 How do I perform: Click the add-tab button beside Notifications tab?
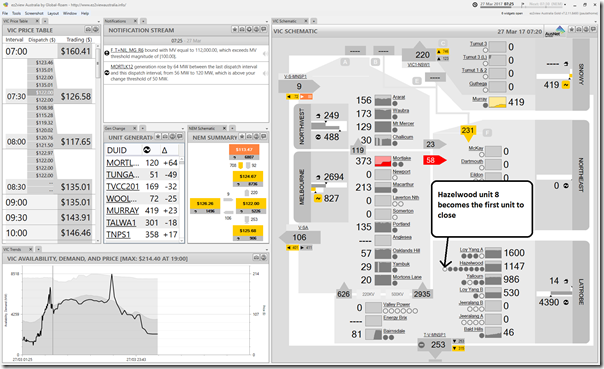pos(143,21)
